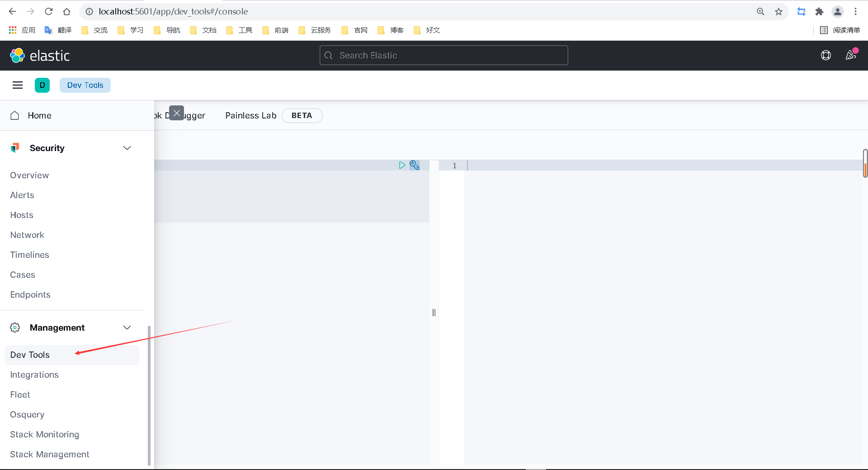This screenshot has width=868, height=470.
Task: Go back in browser history
Action: pyautogui.click(x=13, y=11)
